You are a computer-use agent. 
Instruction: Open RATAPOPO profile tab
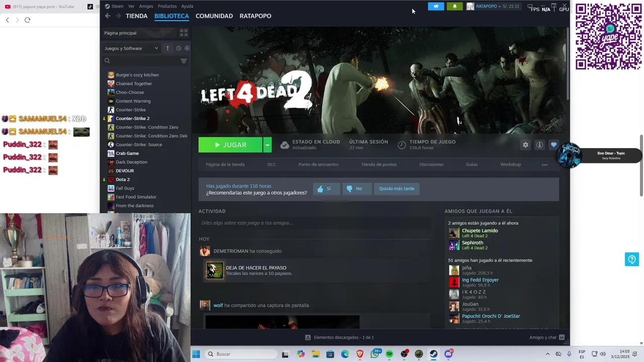click(255, 16)
